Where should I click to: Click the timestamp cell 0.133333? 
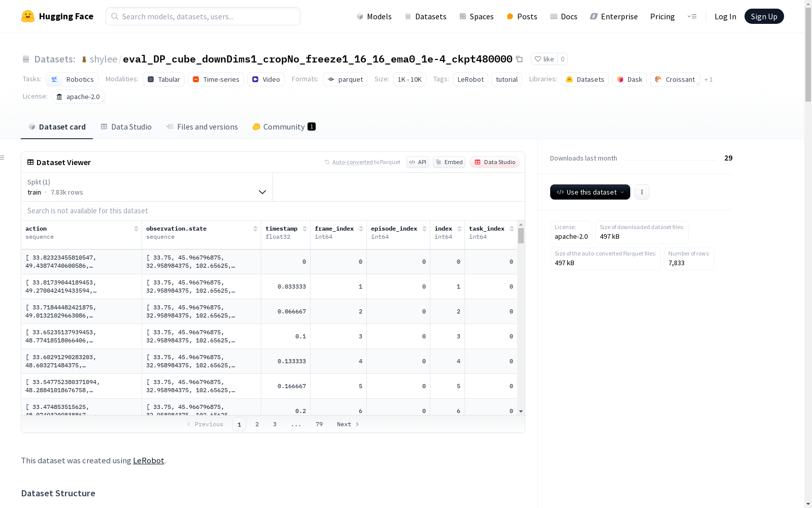coord(286,361)
